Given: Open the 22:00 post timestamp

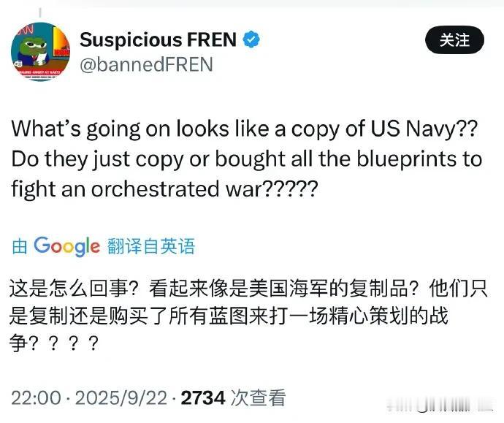Looking at the screenshot, I should pyautogui.click(x=36, y=398).
